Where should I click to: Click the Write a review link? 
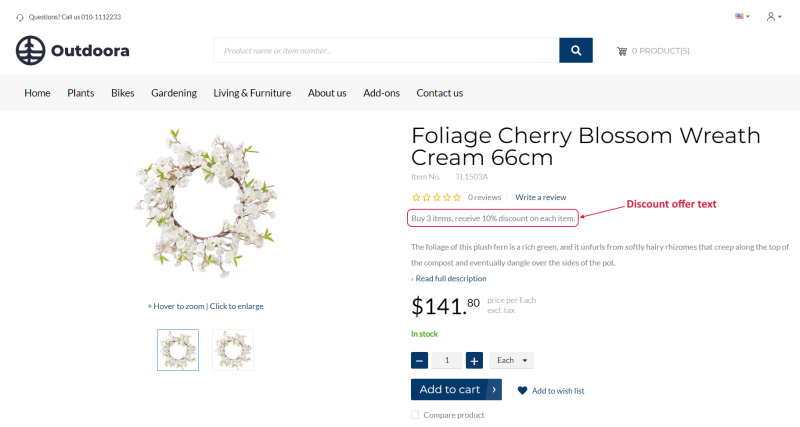540,197
